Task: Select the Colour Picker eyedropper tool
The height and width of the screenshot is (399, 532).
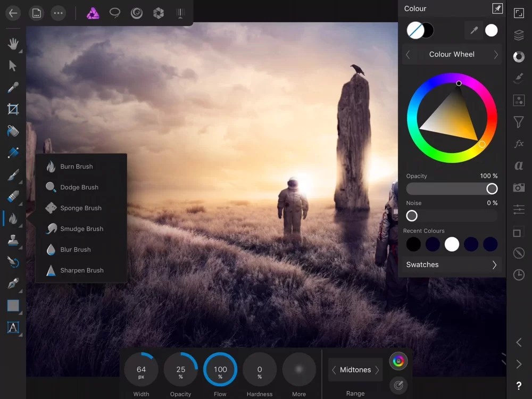Action: click(13, 88)
